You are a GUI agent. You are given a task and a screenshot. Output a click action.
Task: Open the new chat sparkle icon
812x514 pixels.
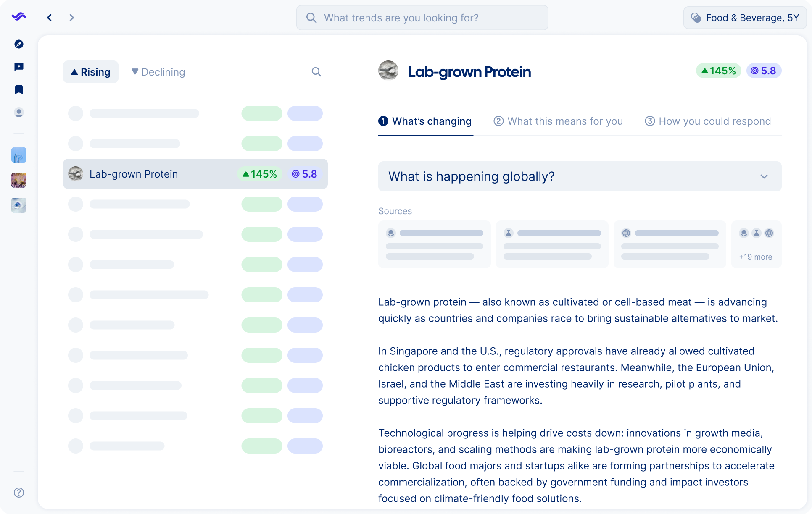(x=19, y=67)
